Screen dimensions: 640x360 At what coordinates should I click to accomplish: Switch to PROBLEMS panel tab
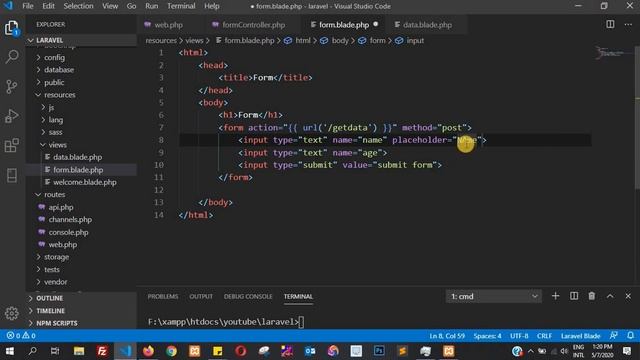pos(163,296)
